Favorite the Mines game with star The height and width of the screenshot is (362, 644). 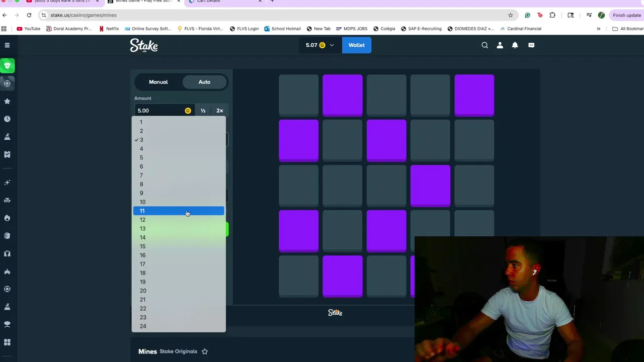tap(205, 351)
